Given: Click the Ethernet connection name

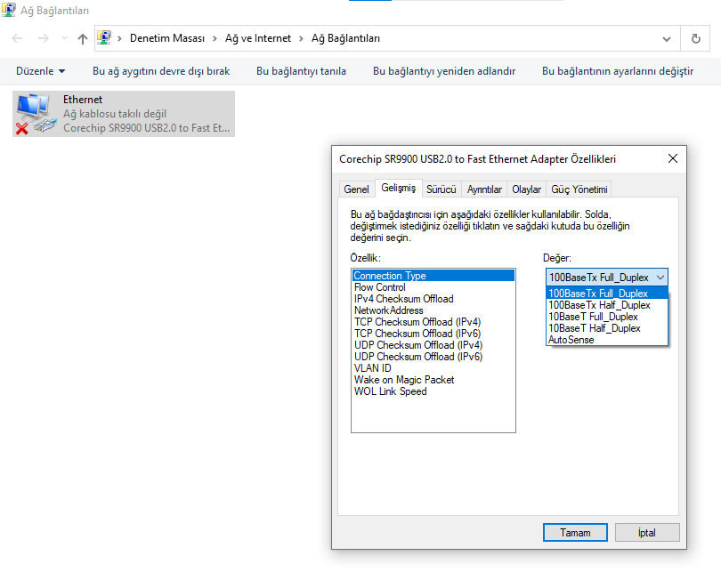Looking at the screenshot, I should point(83,100).
